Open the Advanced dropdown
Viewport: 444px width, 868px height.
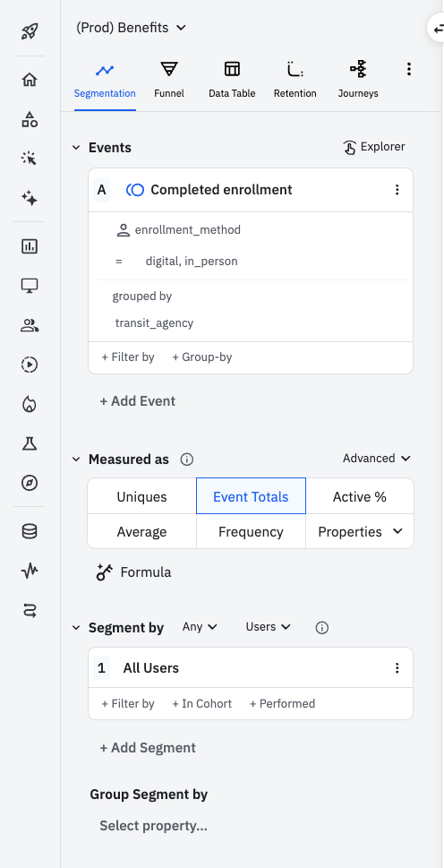point(377,459)
